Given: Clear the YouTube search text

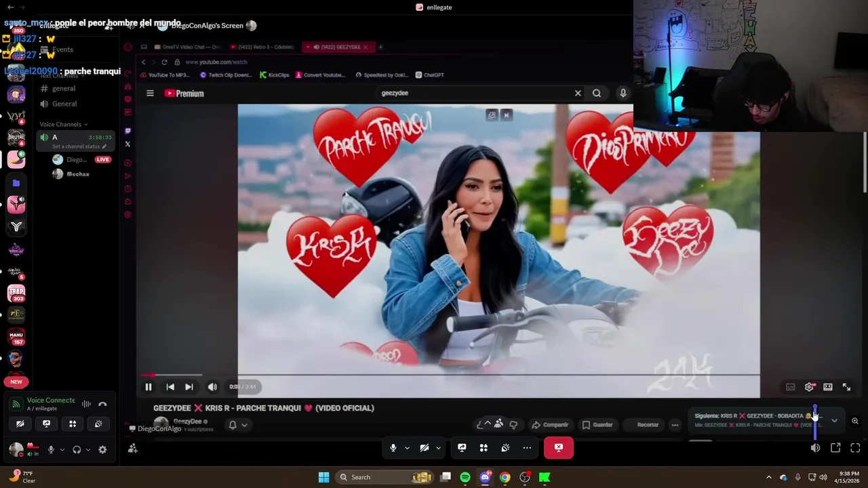Looking at the screenshot, I should point(578,93).
